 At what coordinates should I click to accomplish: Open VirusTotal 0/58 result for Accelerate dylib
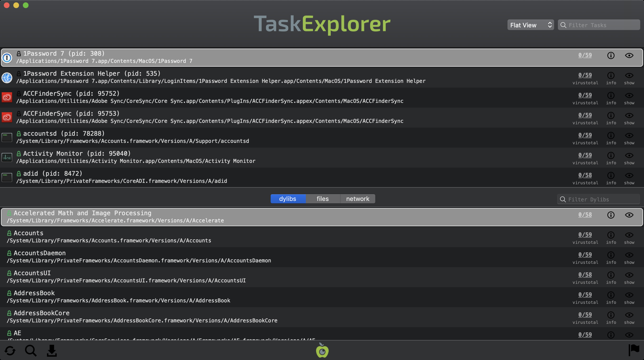(x=585, y=215)
